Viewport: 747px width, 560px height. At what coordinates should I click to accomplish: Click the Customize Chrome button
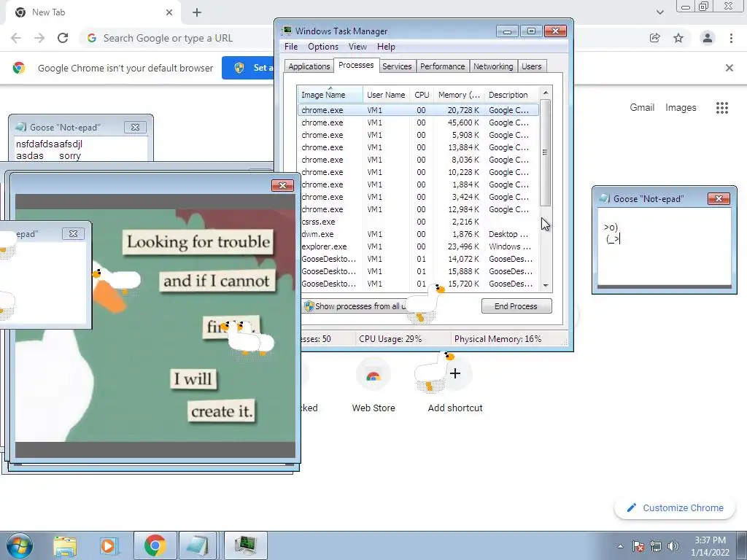point(676,508)
